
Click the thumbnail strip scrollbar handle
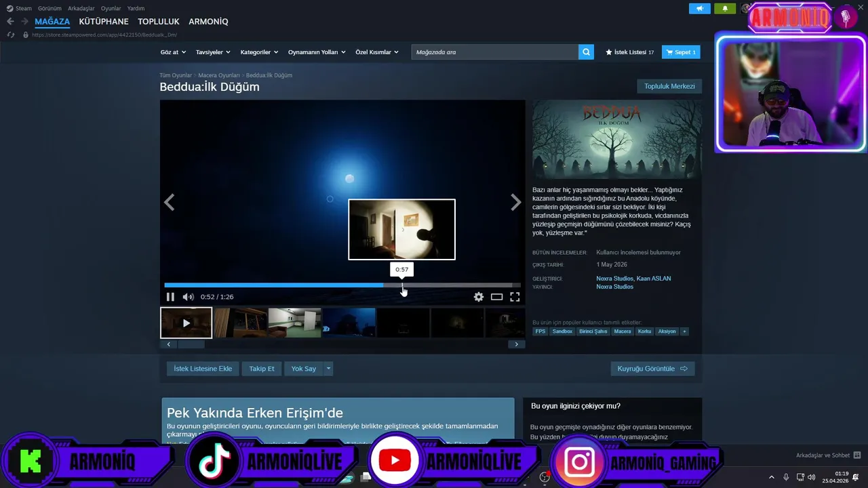coord(191,344)
